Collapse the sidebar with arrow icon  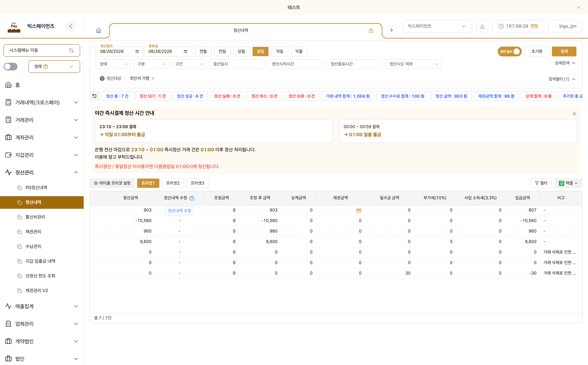pyautogui.click(x=71, y=26)
